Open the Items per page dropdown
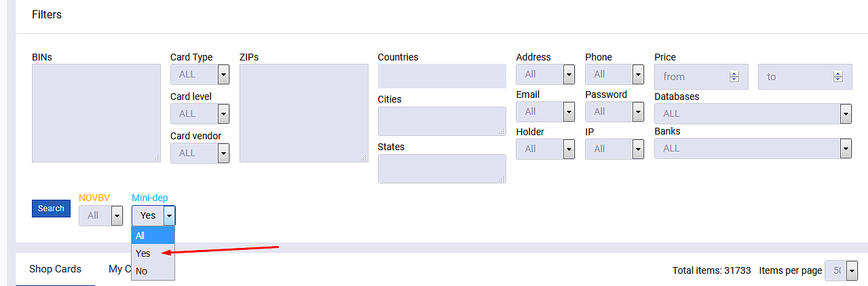 842,270
